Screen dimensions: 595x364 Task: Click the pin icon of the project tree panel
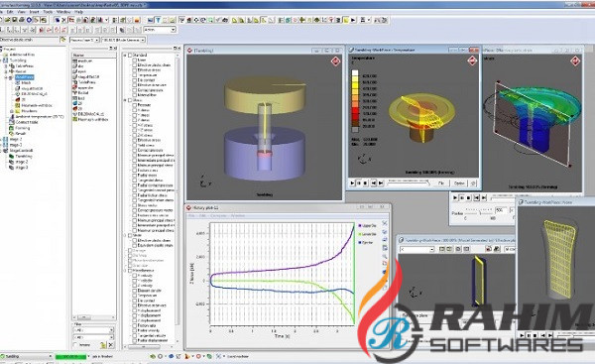(x=110, y=49)
